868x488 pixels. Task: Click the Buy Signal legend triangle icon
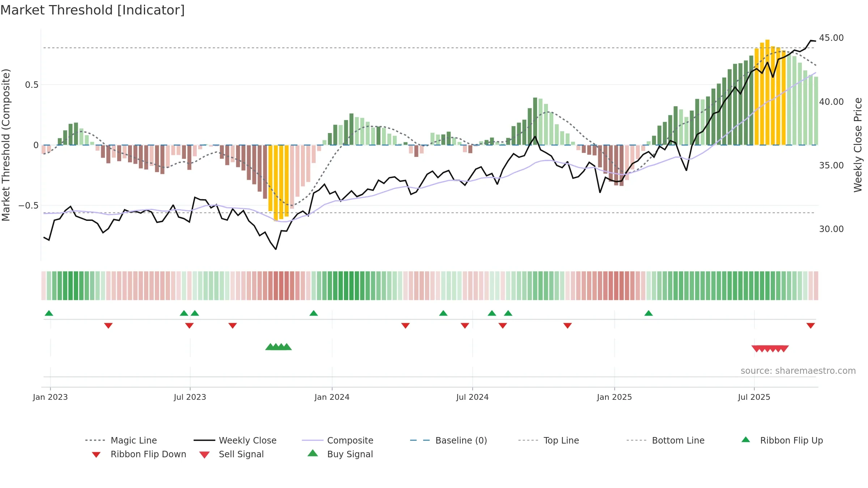pos(313,453)
